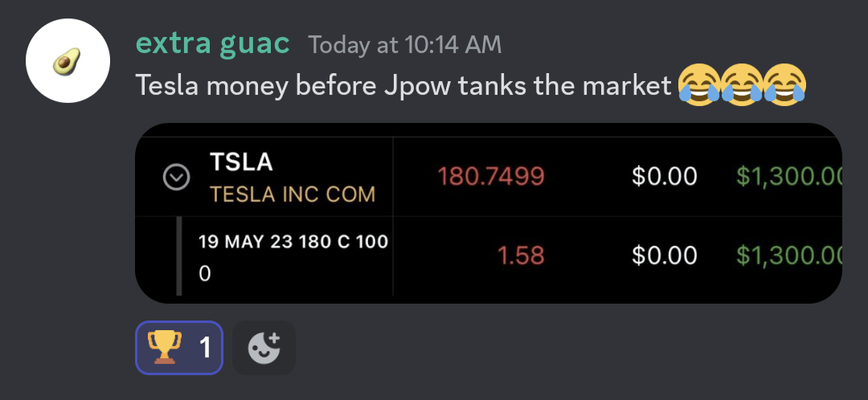Viewport: 868px width, 400px height.
Task: Click the 1.58 option price
Action: tap(521, 255)
